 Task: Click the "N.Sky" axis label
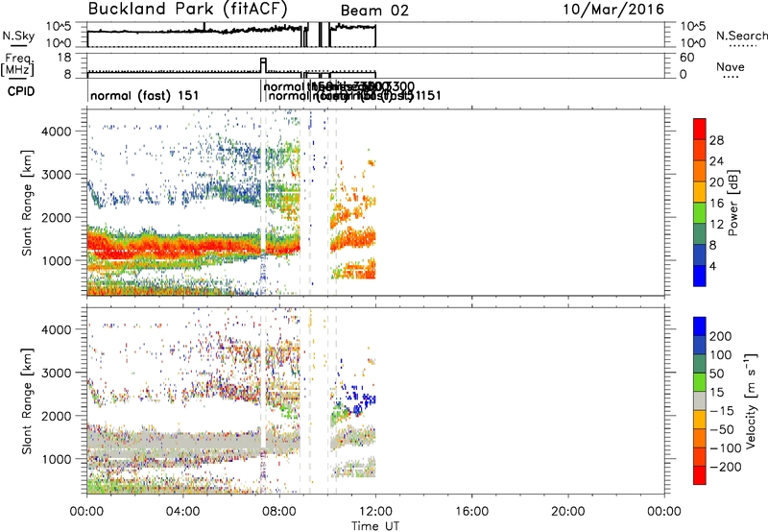click(18, 36)
